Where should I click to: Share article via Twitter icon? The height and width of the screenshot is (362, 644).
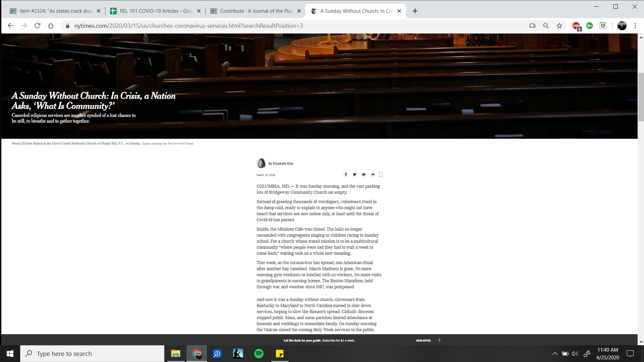tap(355, 174)
